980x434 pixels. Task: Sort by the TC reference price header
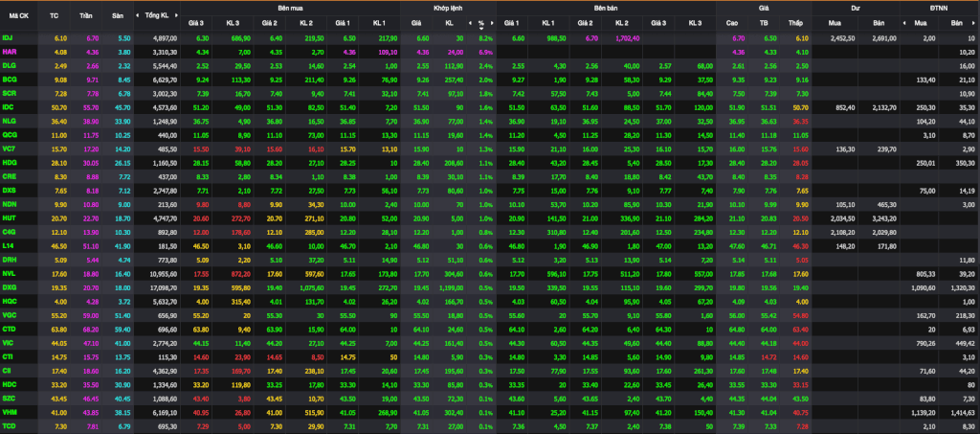click(x=54, y=15)
